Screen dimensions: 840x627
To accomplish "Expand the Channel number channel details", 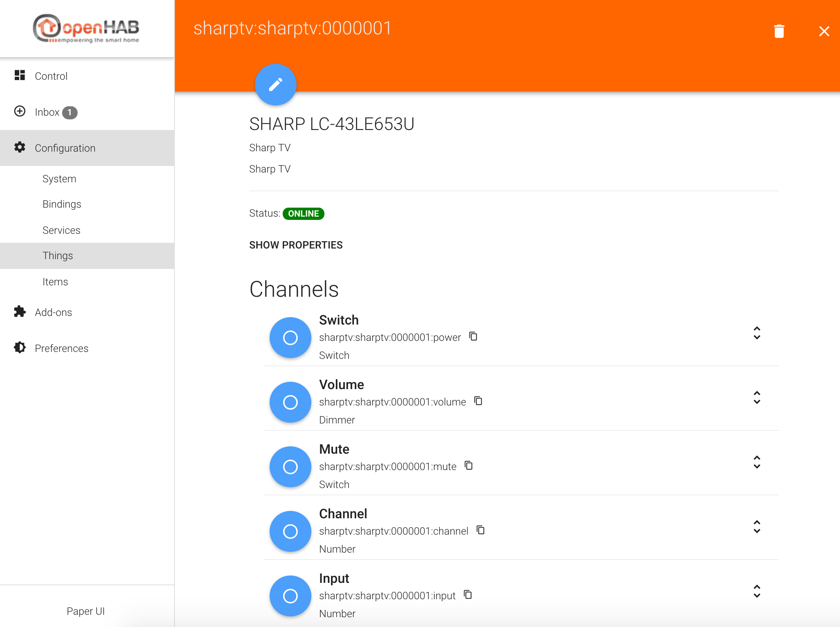I will 757,527.
